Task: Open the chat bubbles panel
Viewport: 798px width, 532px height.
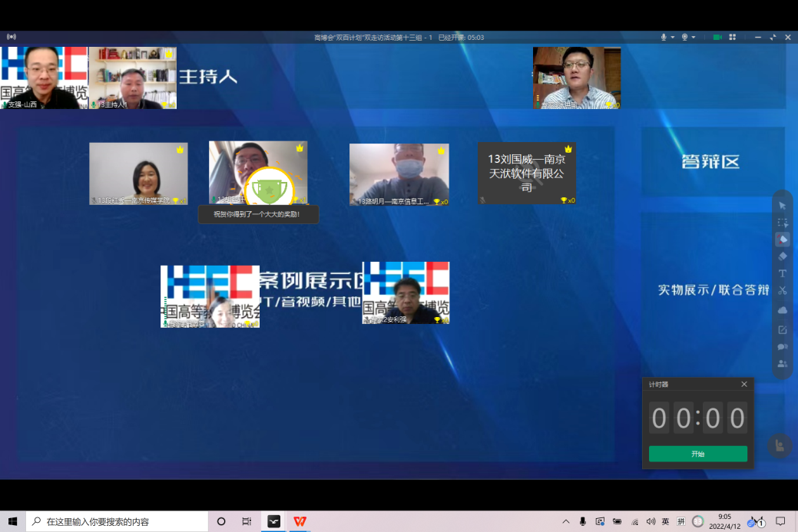Action: click(782, 346)
